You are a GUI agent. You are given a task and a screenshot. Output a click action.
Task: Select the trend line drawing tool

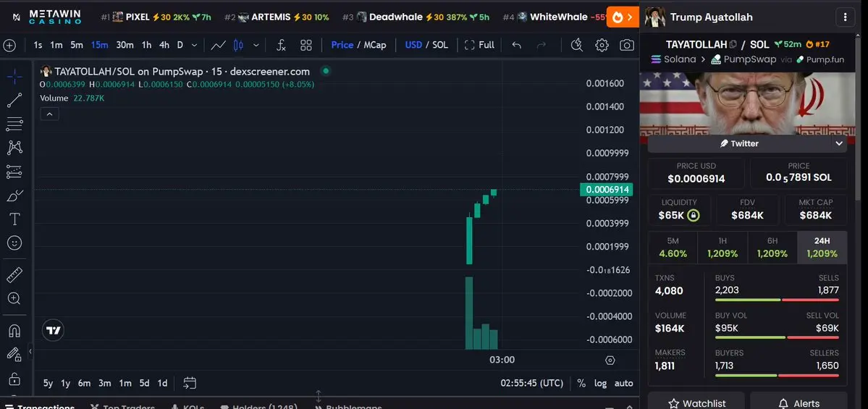(x=14, y=100)
